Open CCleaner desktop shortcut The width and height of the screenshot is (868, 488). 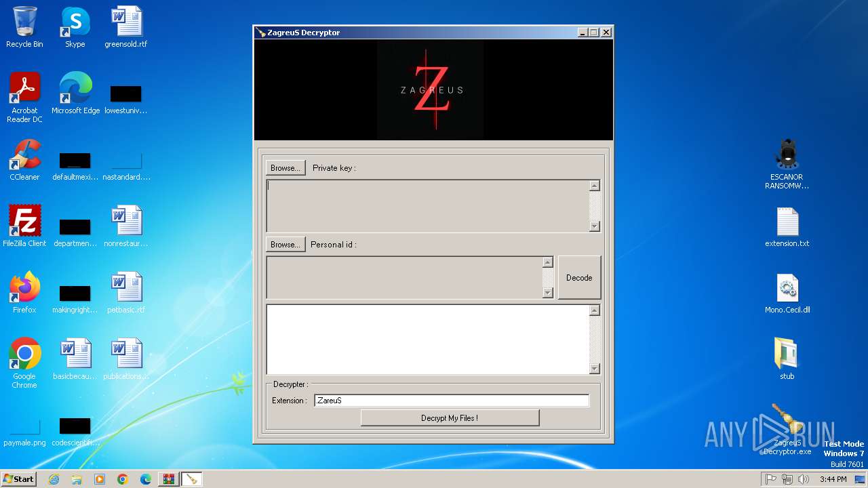tap(24, 160)
